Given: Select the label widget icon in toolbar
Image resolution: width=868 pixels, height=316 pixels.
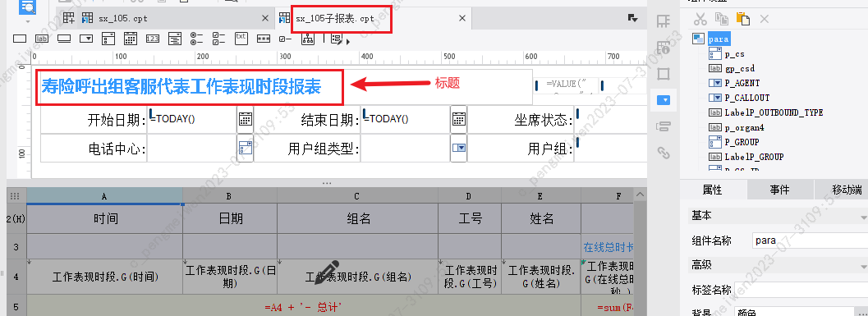Looking at the screenshot, I should coord(42,39).
